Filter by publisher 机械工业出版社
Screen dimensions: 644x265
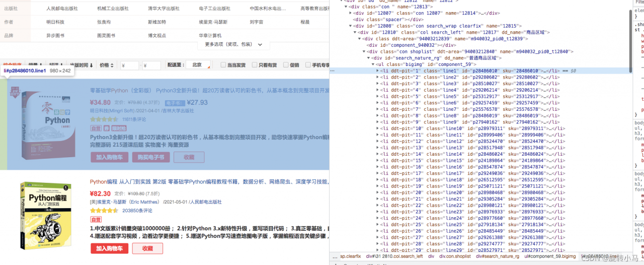113,9
